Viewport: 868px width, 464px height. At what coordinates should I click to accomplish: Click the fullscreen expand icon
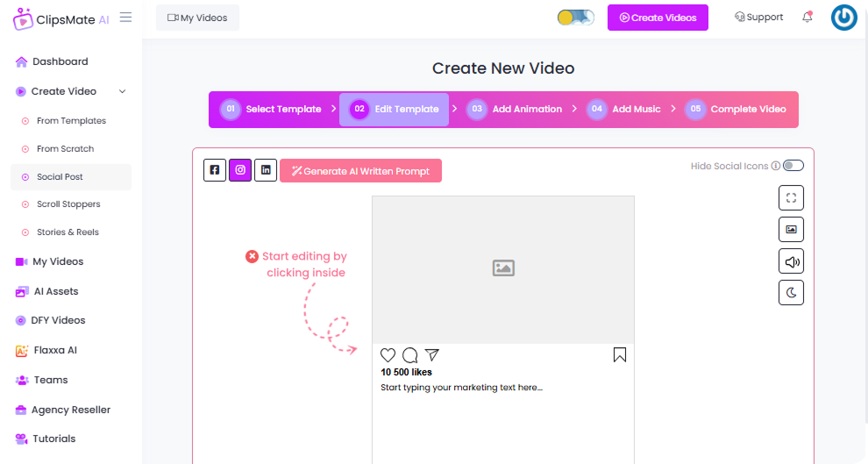point(791,198)
